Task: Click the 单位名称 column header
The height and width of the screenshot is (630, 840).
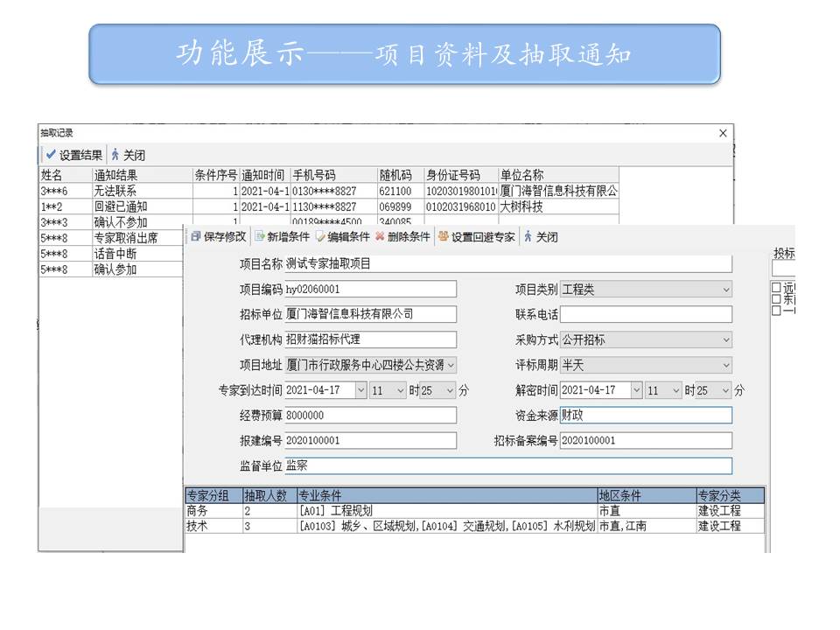Action: pos(559,175)
